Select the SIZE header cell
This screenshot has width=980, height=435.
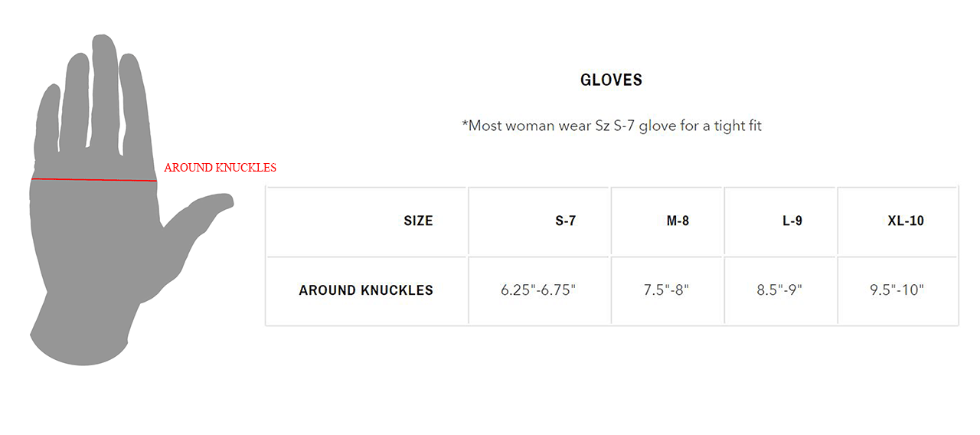(418, 221)
